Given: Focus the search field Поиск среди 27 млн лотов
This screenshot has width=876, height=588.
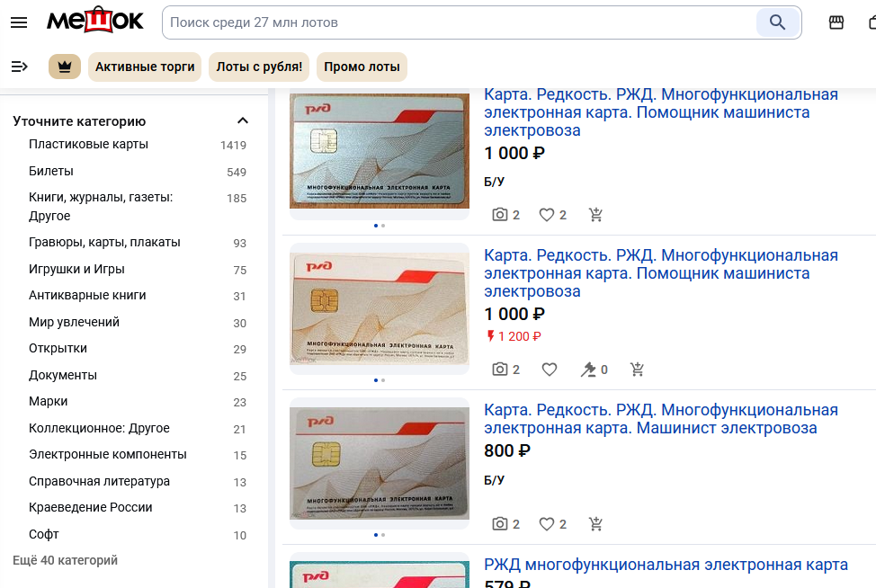Looking at the screenshot, I should coord(458,22).
